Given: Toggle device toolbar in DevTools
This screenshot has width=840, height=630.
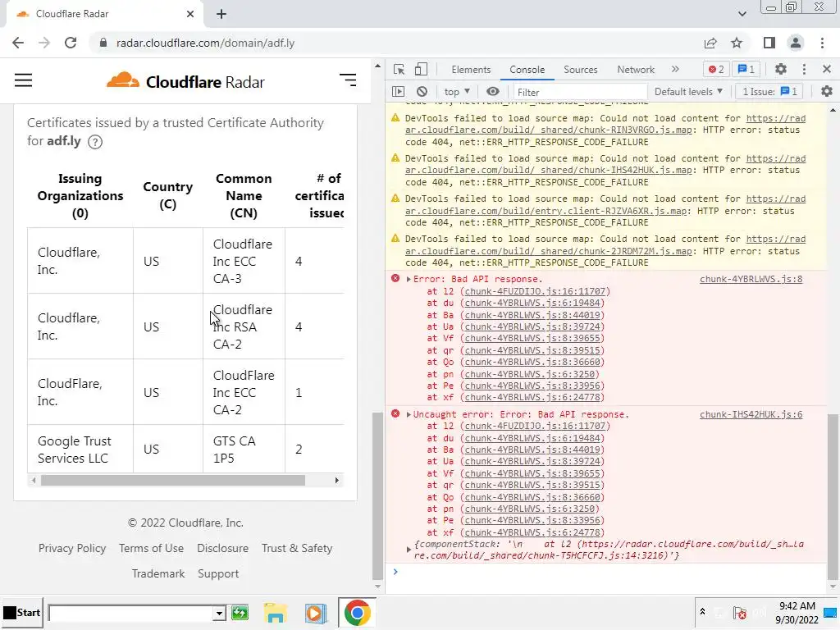Looking at the screenshot, I should click(x=422, y=70).
